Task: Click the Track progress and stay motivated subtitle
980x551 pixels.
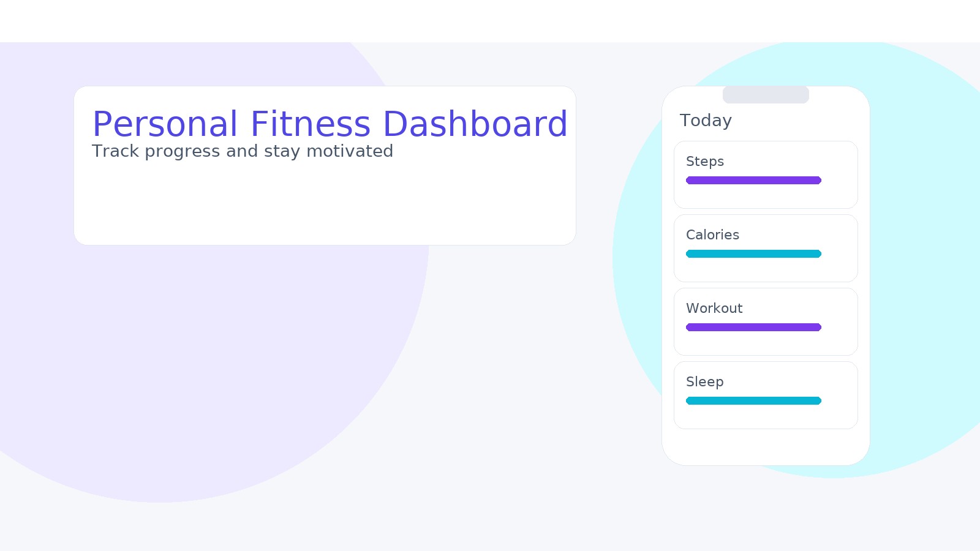Action: [243, 151]
